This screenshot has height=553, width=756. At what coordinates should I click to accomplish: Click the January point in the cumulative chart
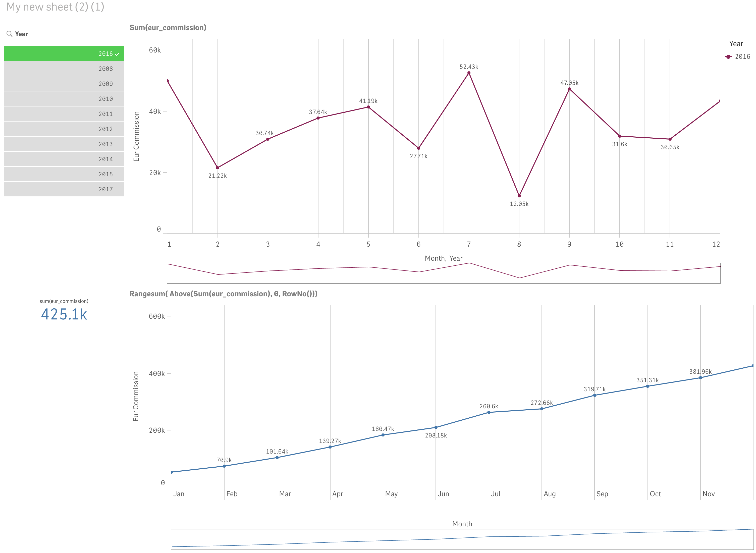172,472
